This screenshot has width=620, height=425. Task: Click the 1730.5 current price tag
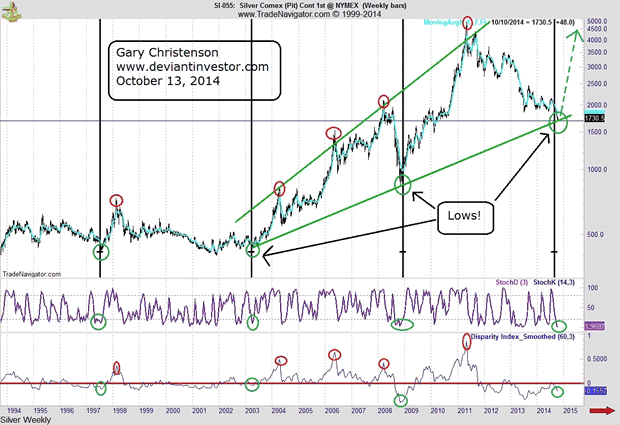pos(594,118)
